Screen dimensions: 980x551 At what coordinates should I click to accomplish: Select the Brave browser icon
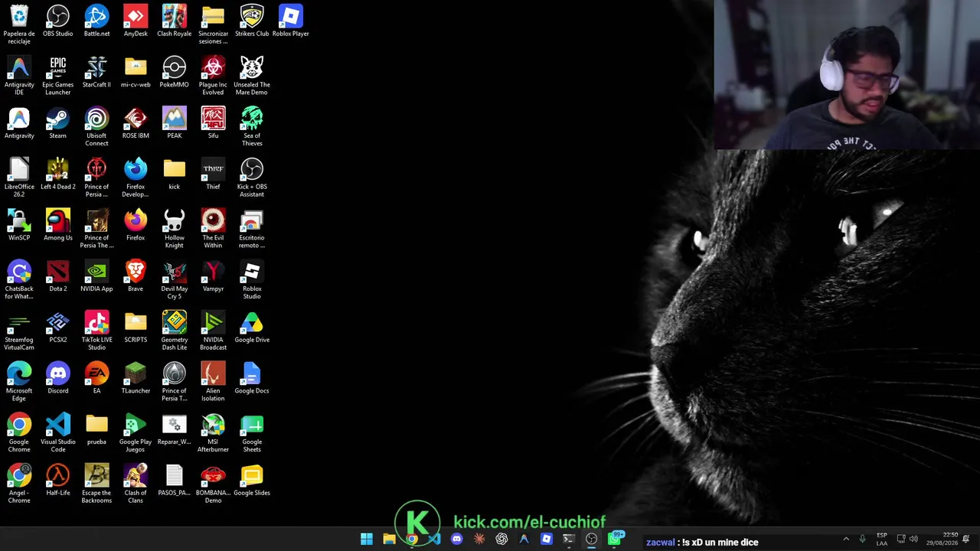coord(136,276)
